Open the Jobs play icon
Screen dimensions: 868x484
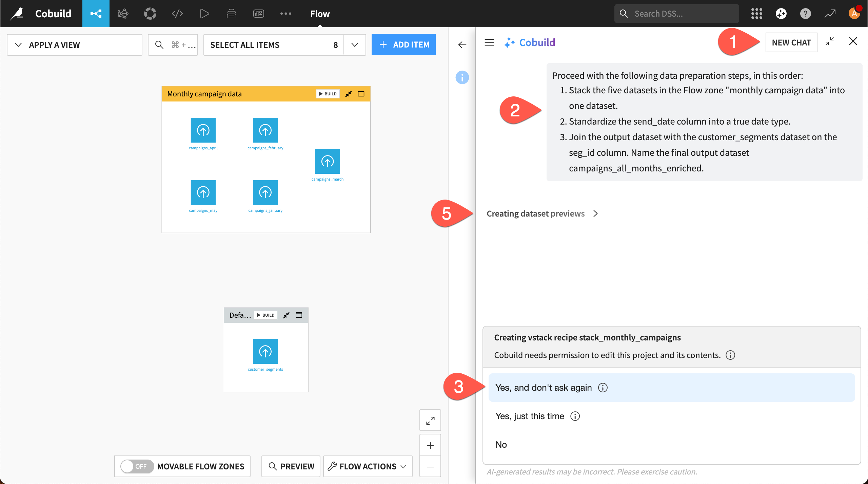point(204,14)
